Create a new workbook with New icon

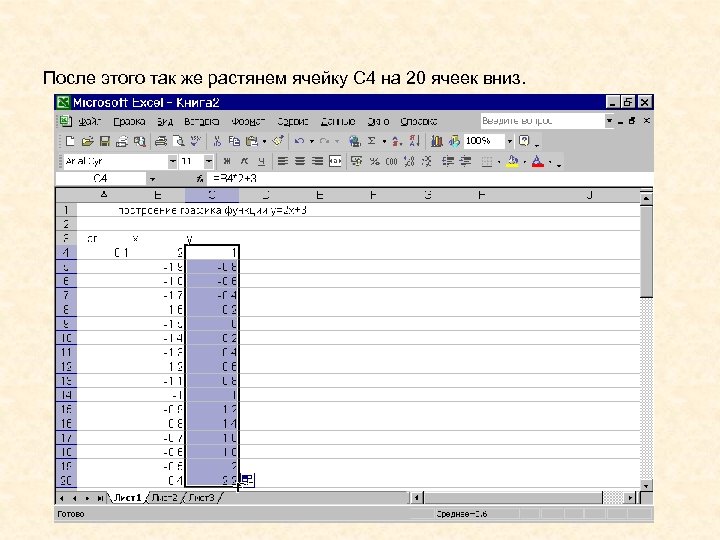(x=70, y=141)
